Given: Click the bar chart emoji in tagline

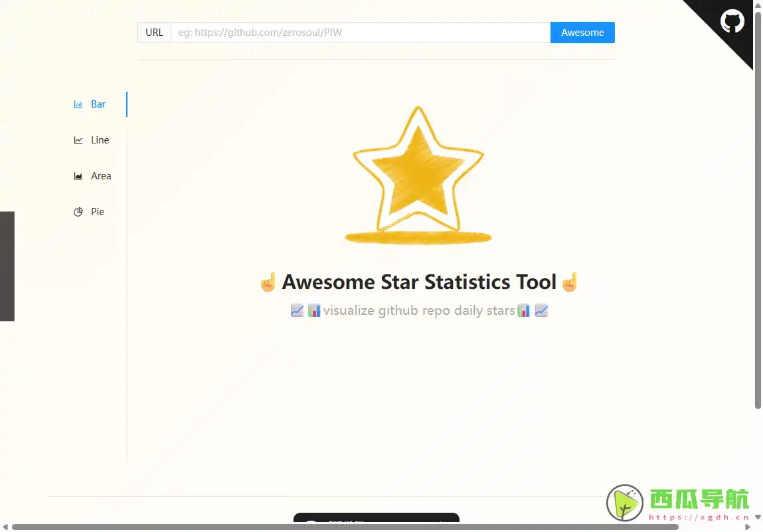Looking at the screenshot, I should 313,310.
